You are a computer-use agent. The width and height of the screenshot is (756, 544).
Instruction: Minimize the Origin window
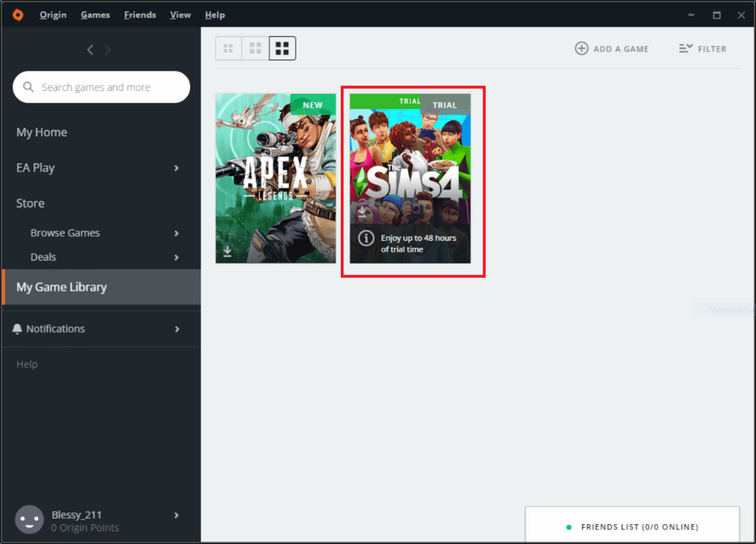[x=691, y=15]
